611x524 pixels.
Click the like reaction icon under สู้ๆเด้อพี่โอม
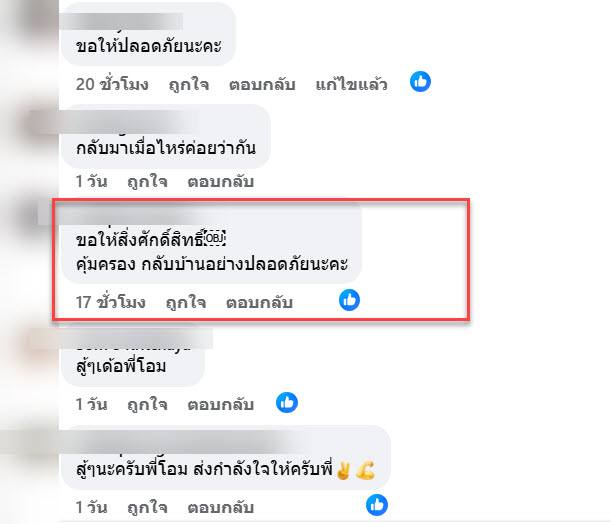[287, 403]
